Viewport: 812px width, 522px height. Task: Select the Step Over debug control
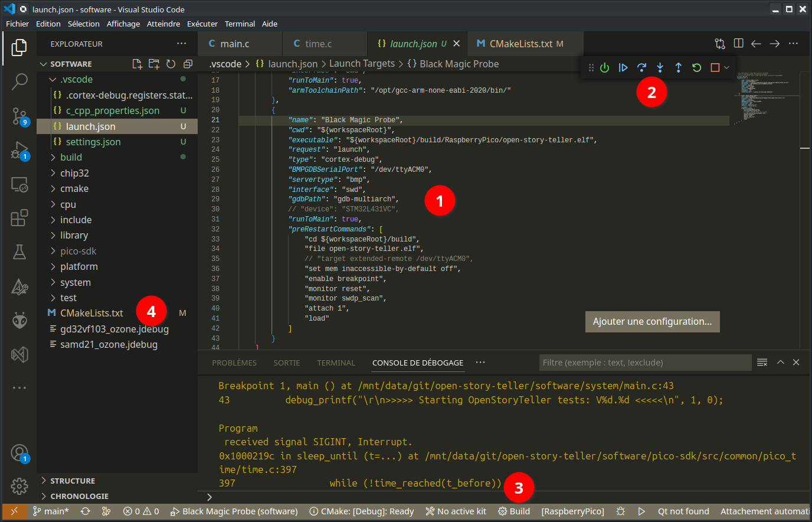641,67
